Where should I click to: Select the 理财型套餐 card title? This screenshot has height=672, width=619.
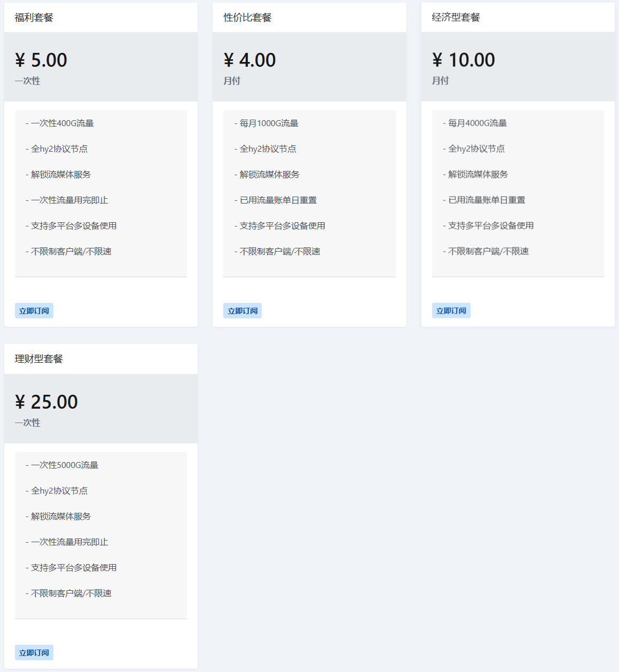(39, 359)
